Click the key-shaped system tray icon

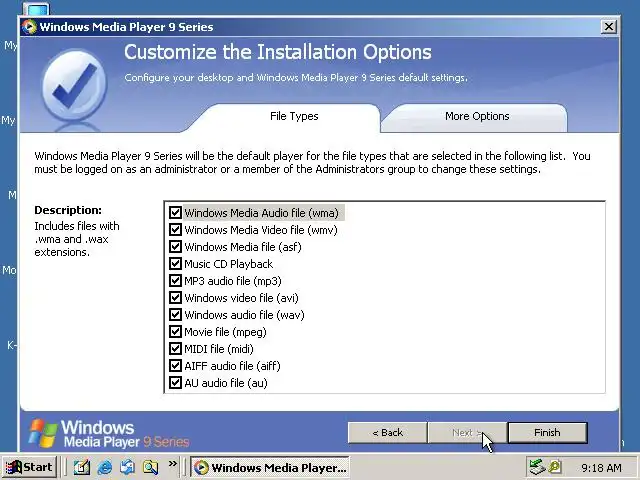coord(555,467)
